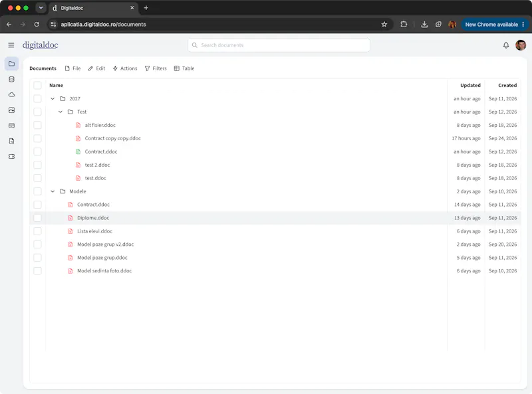Open Chrome downloads icon
The image size is (532, 394).
pos(424,25)
